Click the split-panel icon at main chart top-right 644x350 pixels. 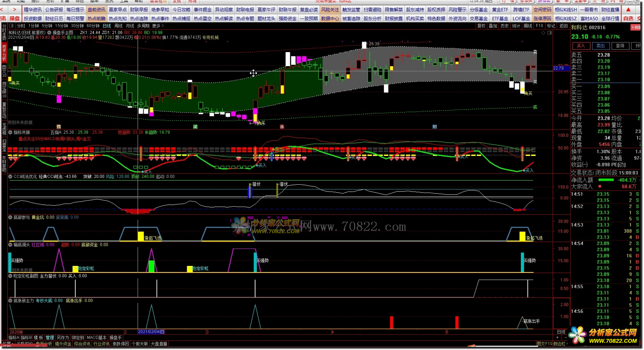pyautogui.click(x=550, y=33)
